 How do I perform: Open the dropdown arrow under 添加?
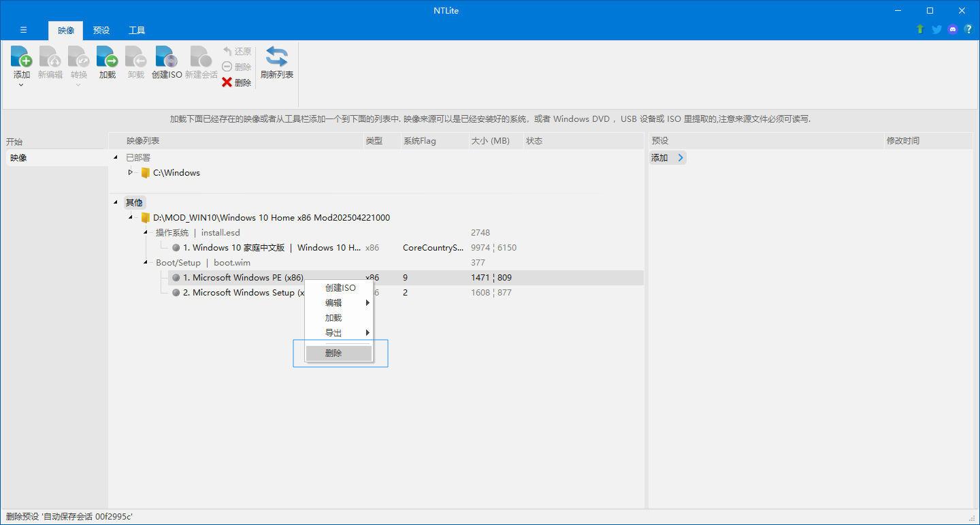(22, 85)
